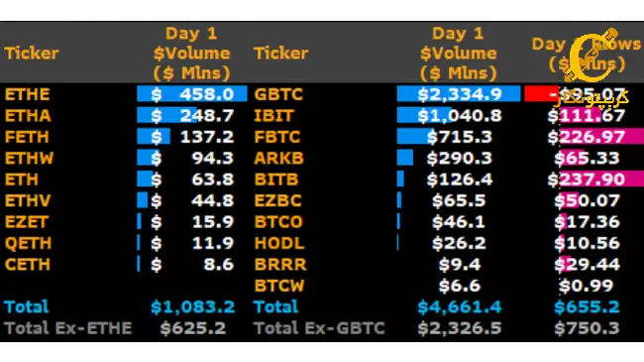Click the flows total value $655.2
Image resolution: width=644 pixels, height=362 pixels.
click(x=587, y=306)
